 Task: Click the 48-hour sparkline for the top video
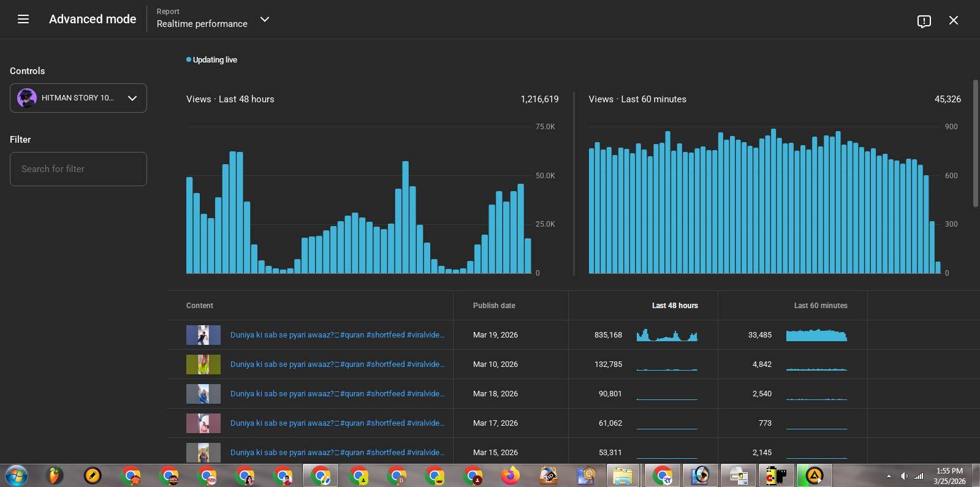pyautogui.click(x=667, y=335)
